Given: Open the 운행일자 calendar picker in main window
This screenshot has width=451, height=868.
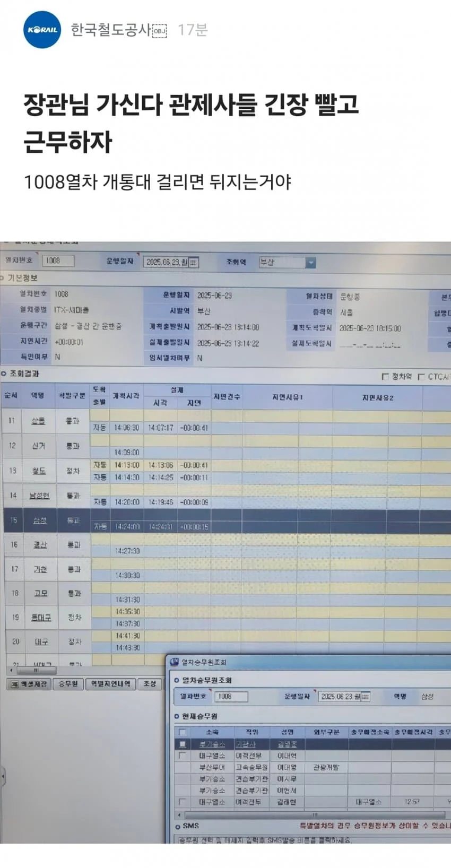Looking at the screenshot, I should pyautogui.click(x=193, y=262).
